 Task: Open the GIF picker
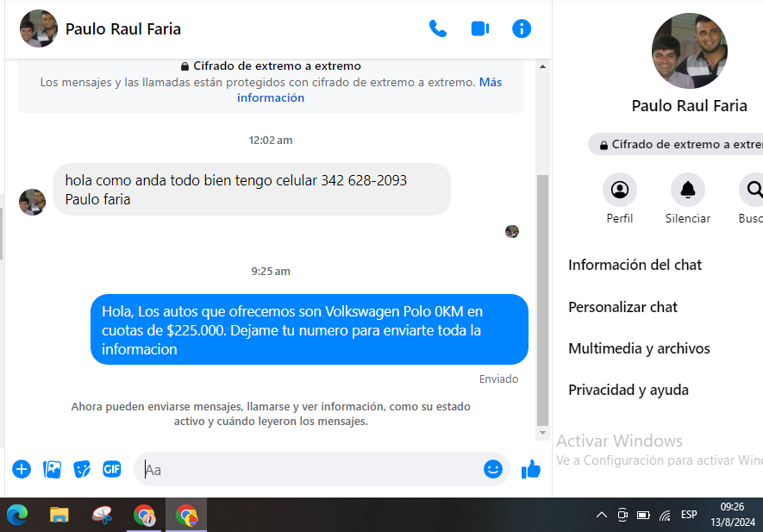tap(112, 469)
